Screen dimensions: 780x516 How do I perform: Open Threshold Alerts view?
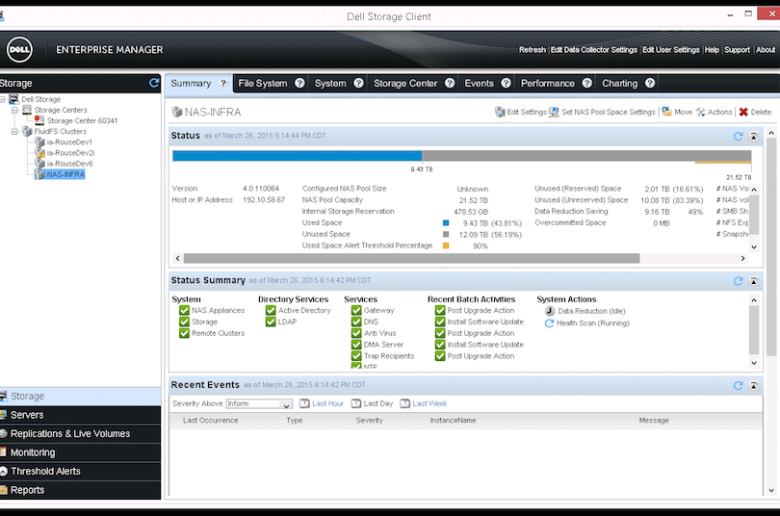pyautogui.click(x=81, y=471)
